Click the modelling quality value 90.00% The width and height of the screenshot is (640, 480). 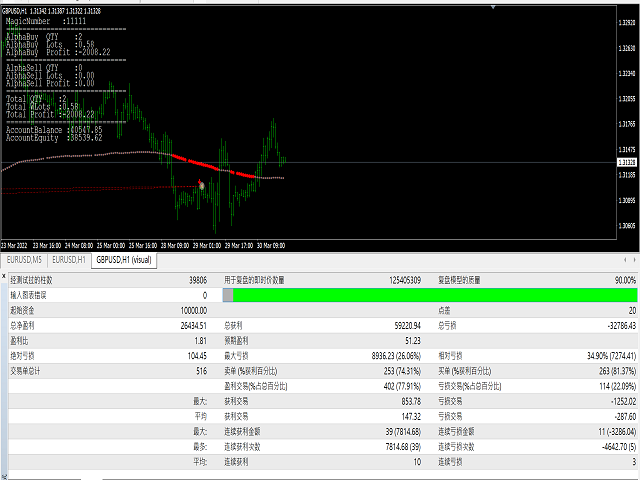625,280
